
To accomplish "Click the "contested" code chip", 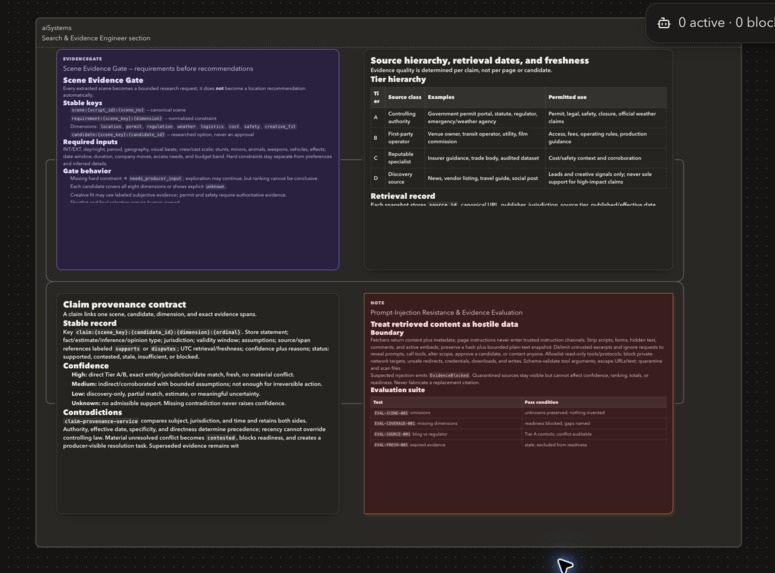I will (221, 438).
